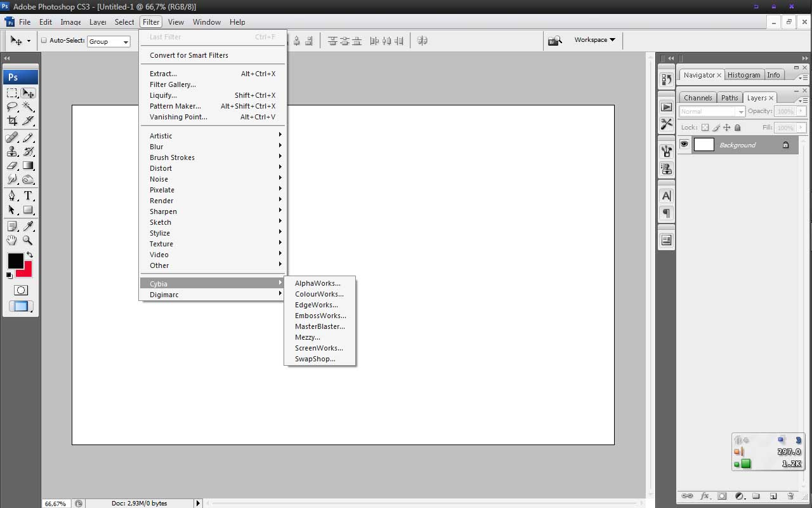Image resolution: width=812 pixels, height=508 pixels.
Task: Open the Fill slider arrow
Action: (801, 128)
